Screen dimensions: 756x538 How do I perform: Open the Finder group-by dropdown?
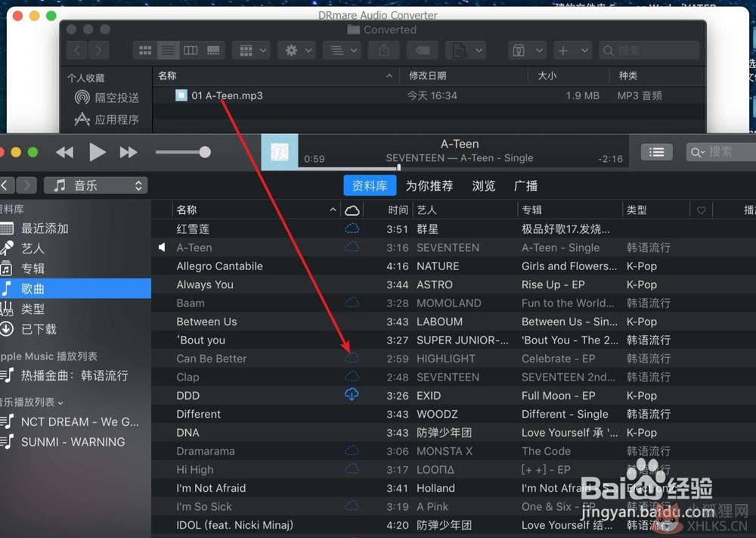click(252, 50)
